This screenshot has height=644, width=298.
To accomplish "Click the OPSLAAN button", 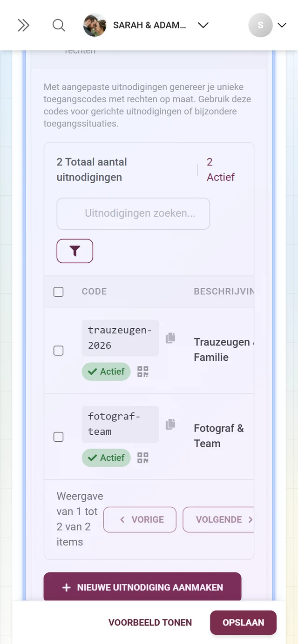I will [x=244, y=623].
